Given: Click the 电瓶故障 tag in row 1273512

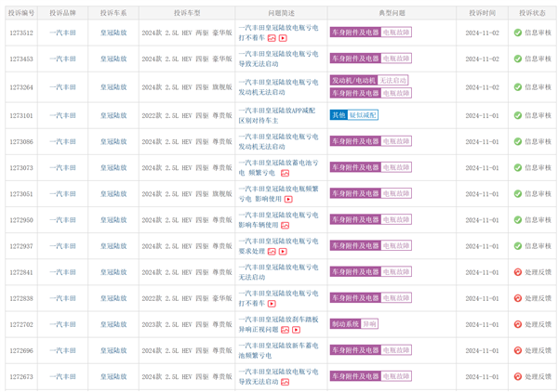Looking at the screenshot, I should (396, 33).
